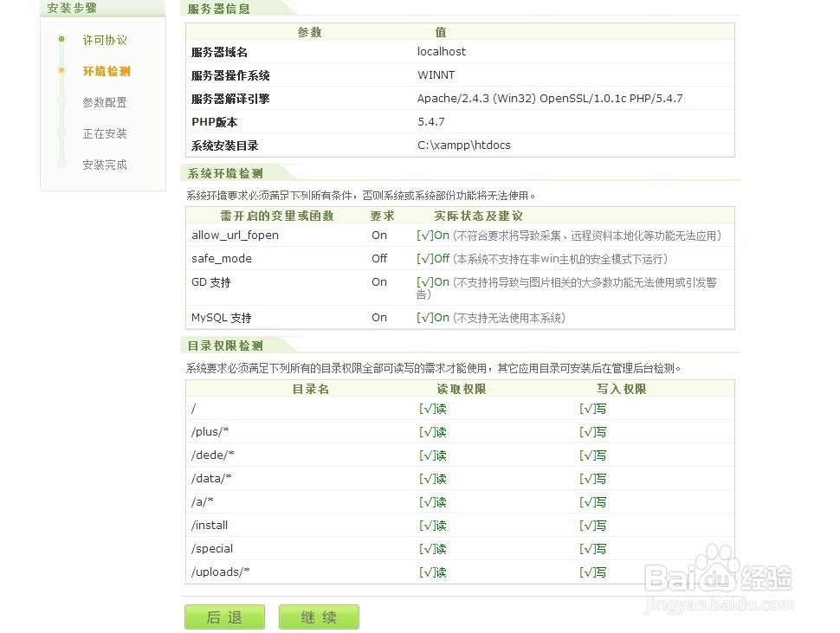Toggle the [√]On status for allow_url_fopen
The height and width of the screenshot is (633, 840).
432,235
